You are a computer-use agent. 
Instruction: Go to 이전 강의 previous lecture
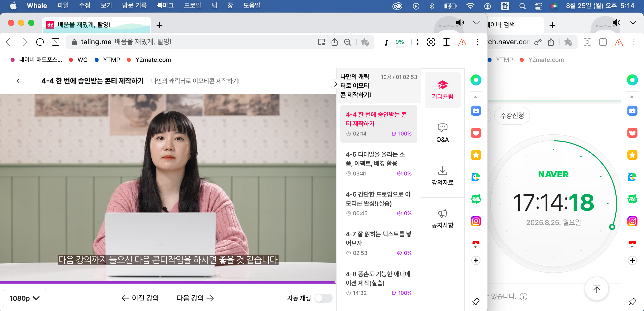[140, 298]
